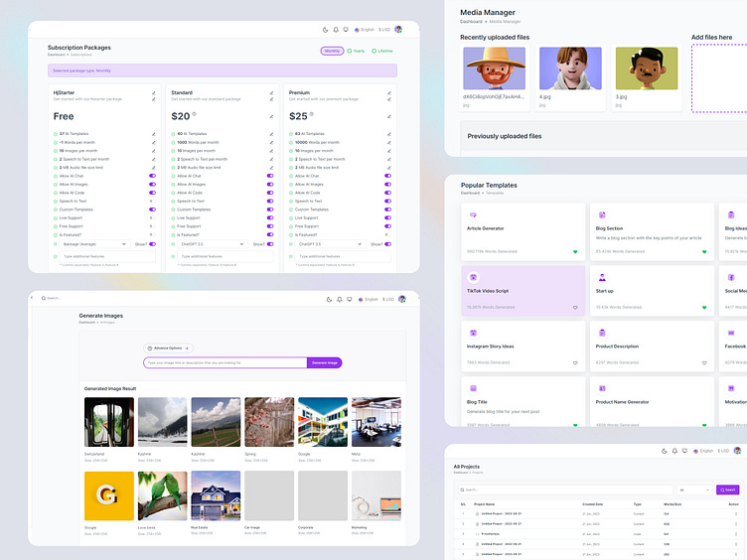
Task: Open HjStarter Babbage model dropdown
Action: point(93,244)
